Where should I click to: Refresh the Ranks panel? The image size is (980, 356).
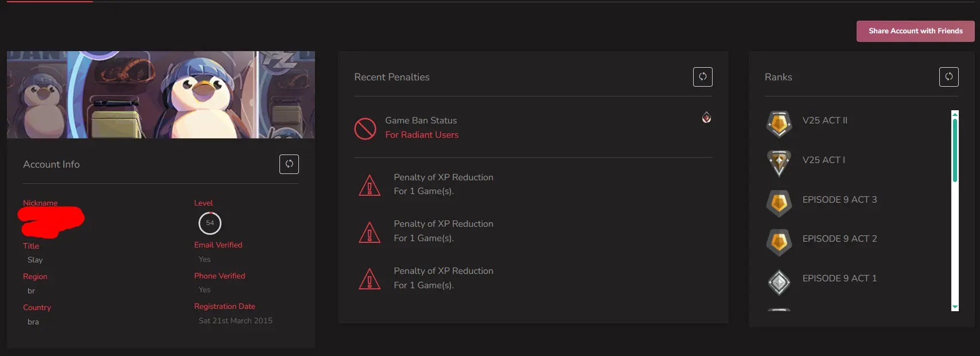948,77
